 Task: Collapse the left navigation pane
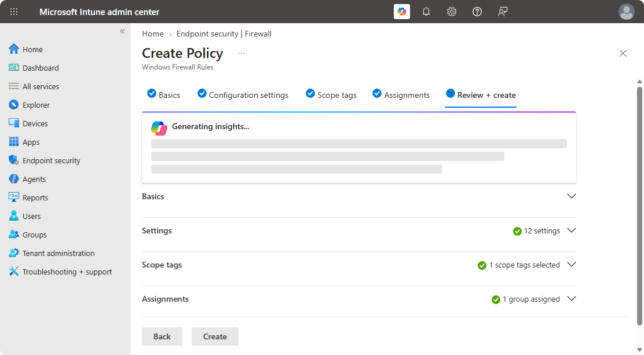[x=122, y=31]
